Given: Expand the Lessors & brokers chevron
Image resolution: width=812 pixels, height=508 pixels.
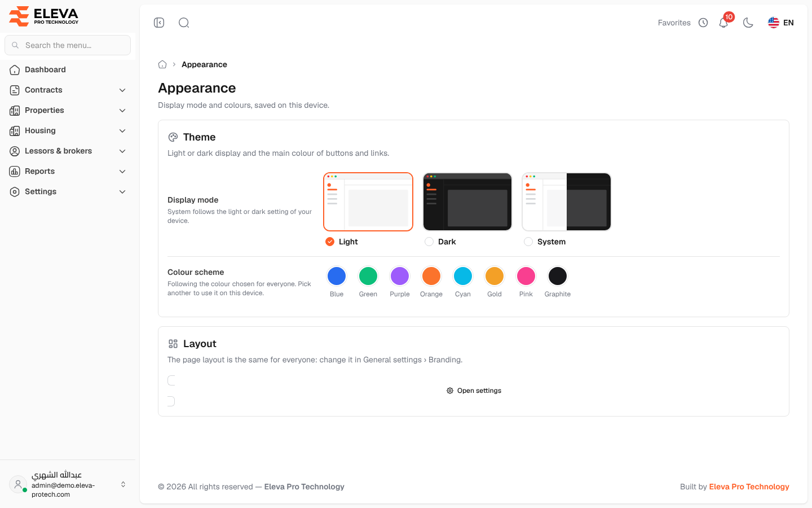Looking at the screenshot, I should 122,151.
